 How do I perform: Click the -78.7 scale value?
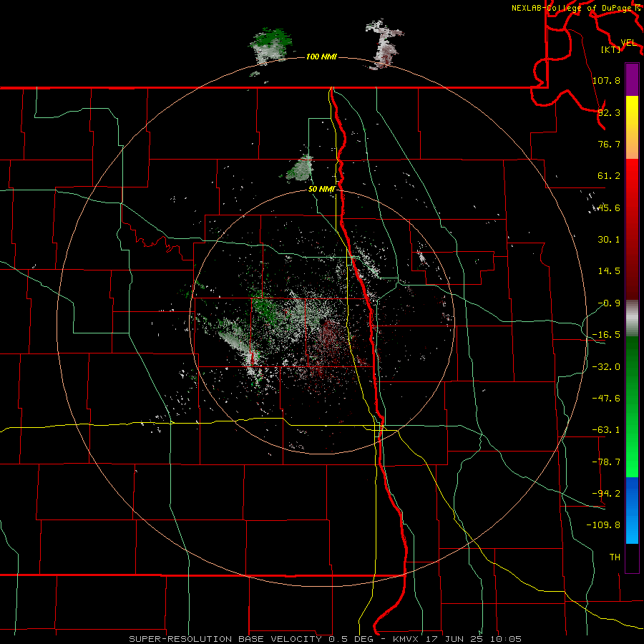tap(606, 462)
